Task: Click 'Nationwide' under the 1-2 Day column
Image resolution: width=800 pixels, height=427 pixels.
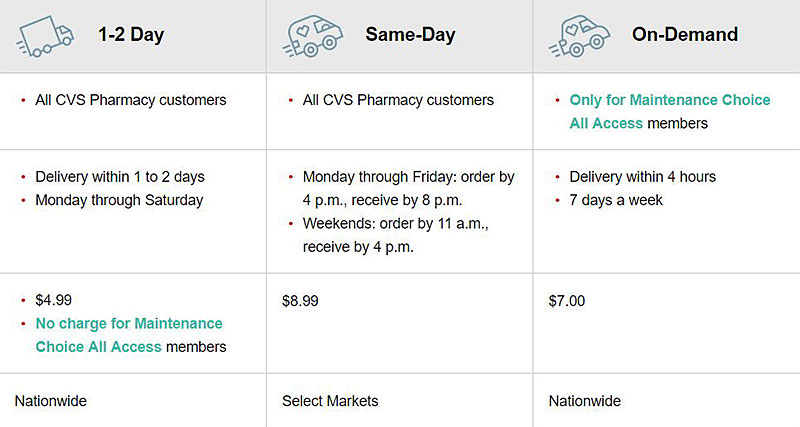Action: 51,401
